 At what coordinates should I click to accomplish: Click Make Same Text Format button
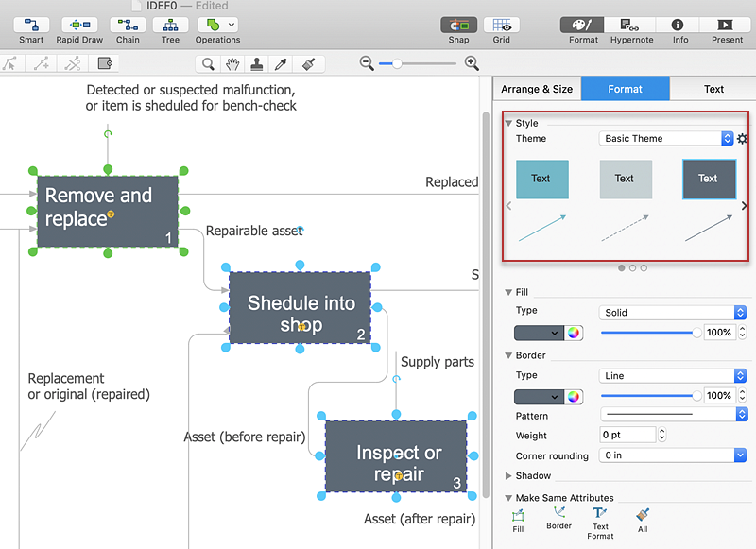(600, 523)
